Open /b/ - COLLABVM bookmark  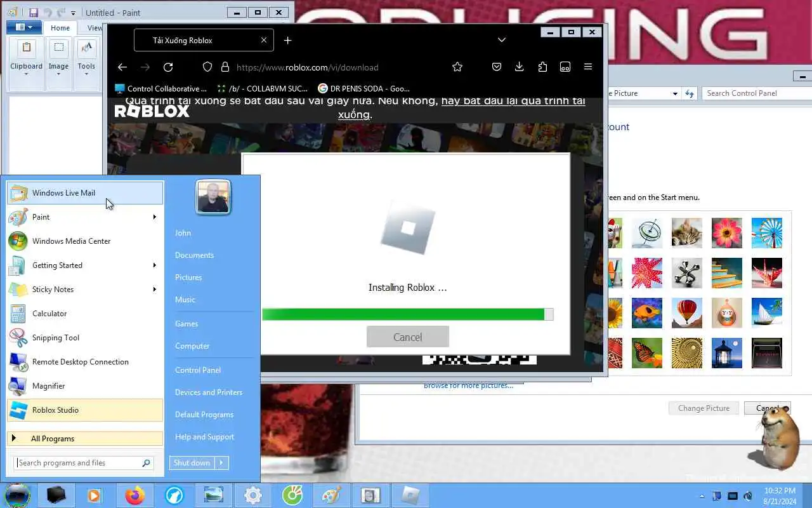(x=262, y=89)
